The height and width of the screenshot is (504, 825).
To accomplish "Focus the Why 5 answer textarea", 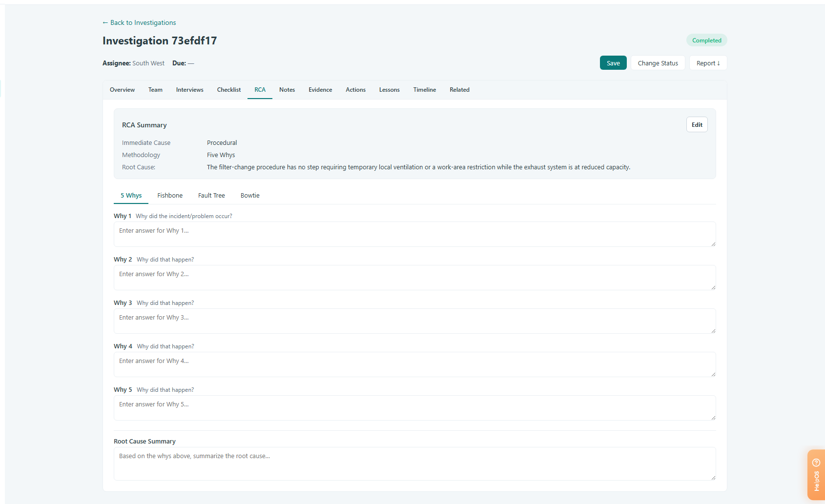I will tap(414, 408).
